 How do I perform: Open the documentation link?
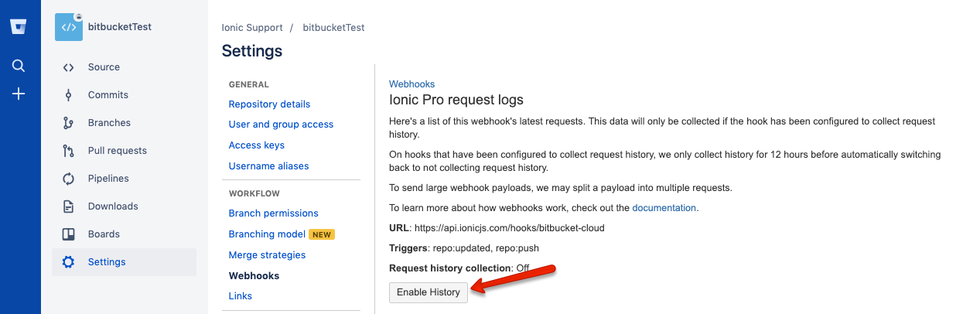click(x=664, y=208)
